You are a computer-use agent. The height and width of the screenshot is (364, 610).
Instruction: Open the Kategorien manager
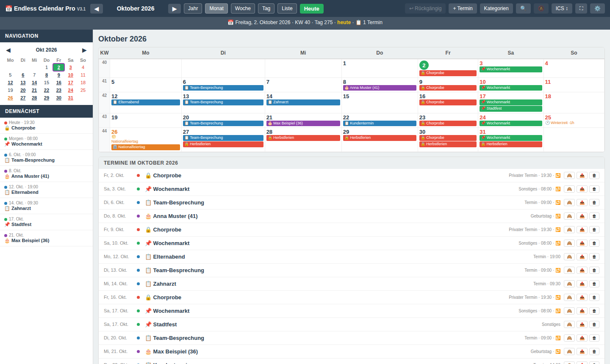coord(496,8)
